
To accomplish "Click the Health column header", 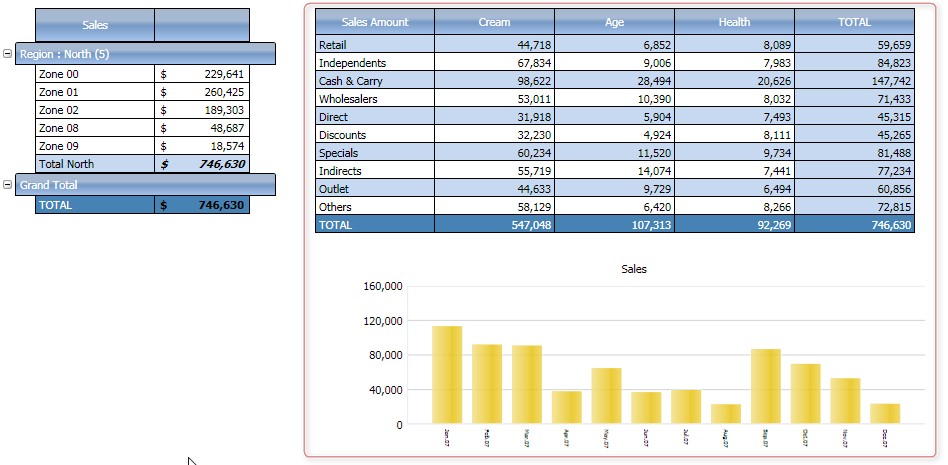I will coord(734,22).
